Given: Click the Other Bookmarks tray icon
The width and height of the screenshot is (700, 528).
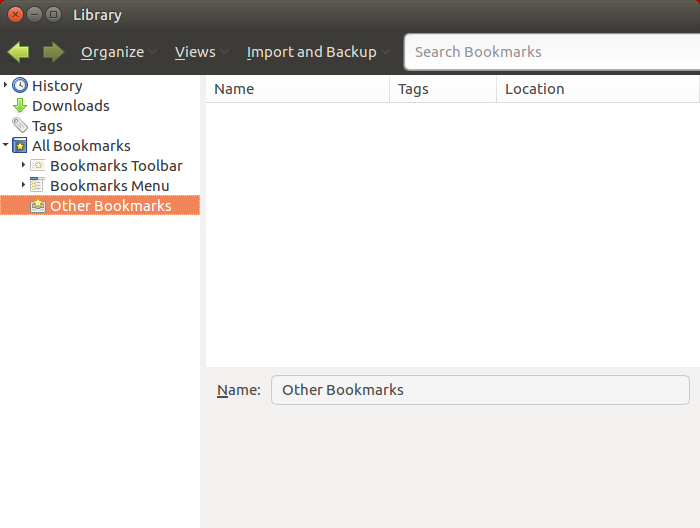Looking at the screenshot, I should pyautogui.click(x=38, y=205).
